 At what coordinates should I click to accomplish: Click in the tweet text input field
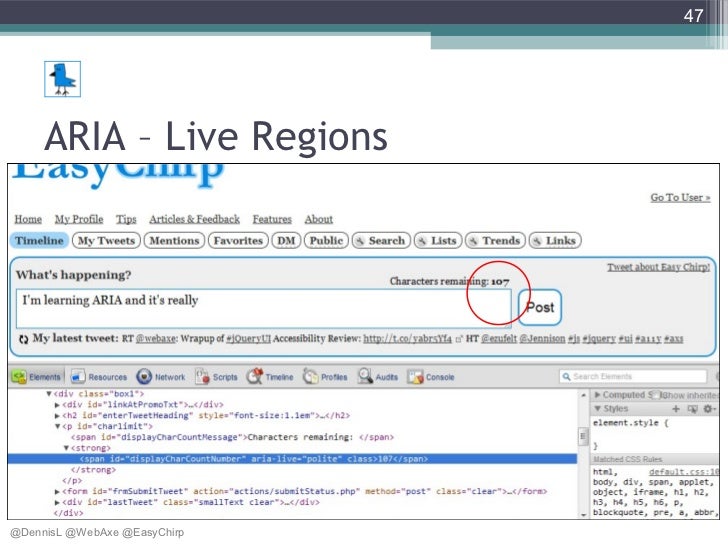(x=264, y=308)
